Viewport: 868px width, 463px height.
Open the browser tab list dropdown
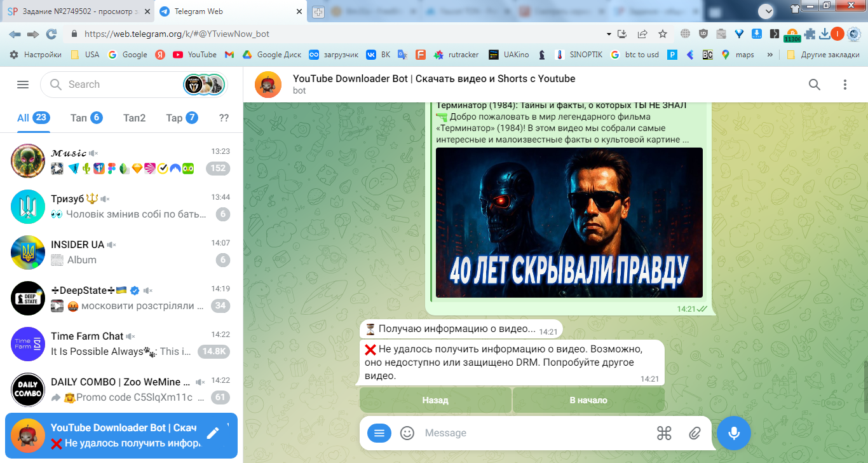766,11
